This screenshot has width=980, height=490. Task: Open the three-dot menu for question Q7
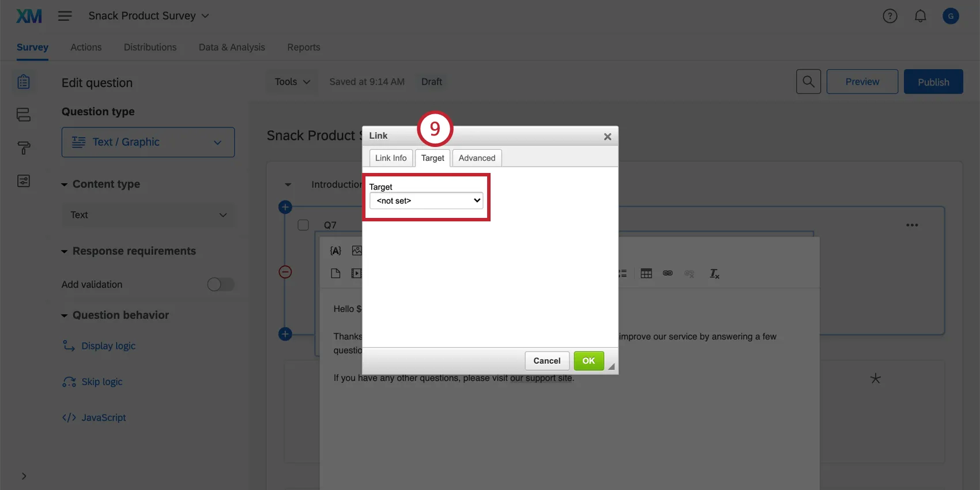click(912, 225)
